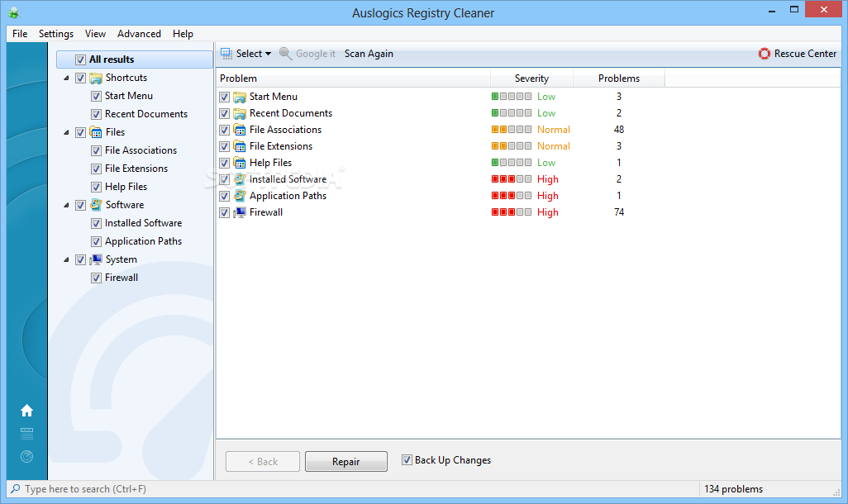848x504 pixels.
Task: Select Firewall in the left tree
Action: (121, 278)
